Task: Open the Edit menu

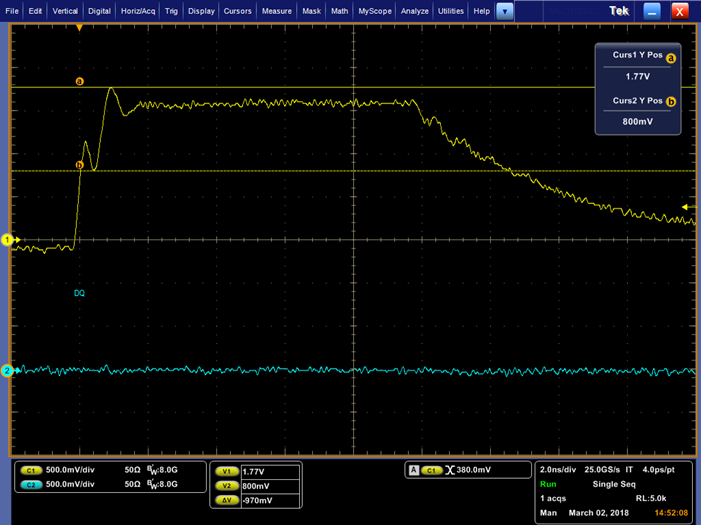Action: coord(35,11)
